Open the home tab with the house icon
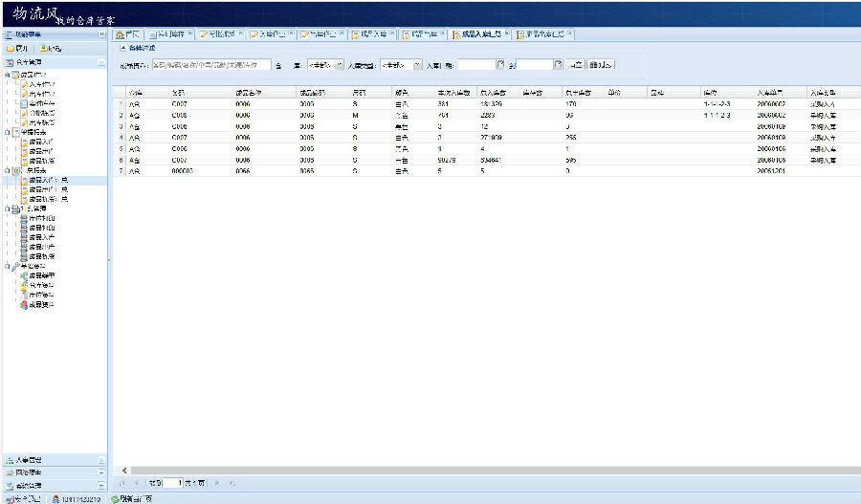This screenshot has height=504, width=861. click(x=128, y=34)
